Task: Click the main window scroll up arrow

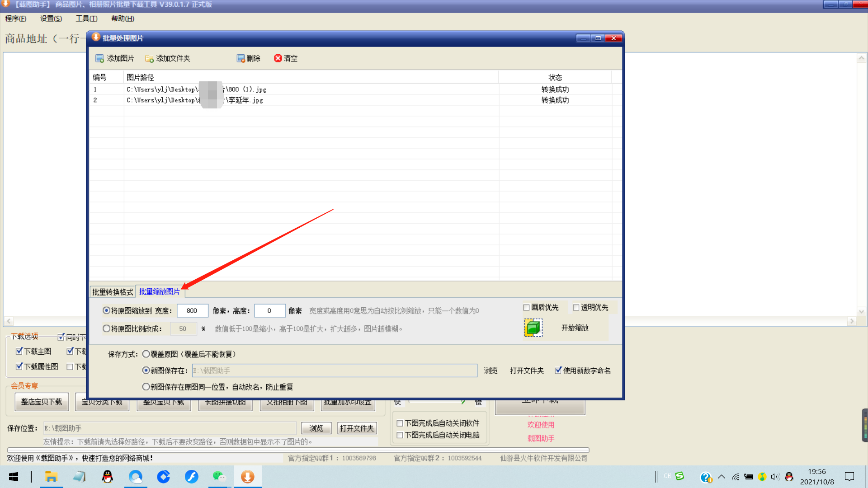Action: click(x=861, y=58)
